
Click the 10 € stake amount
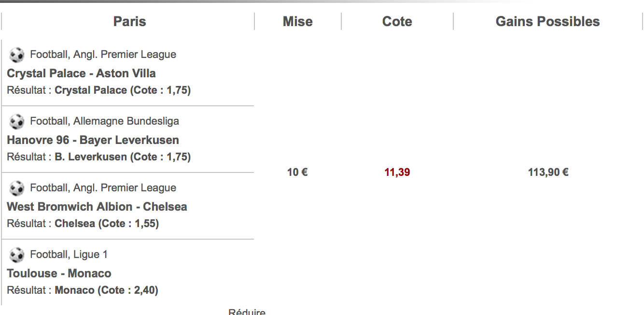(297, 172)
